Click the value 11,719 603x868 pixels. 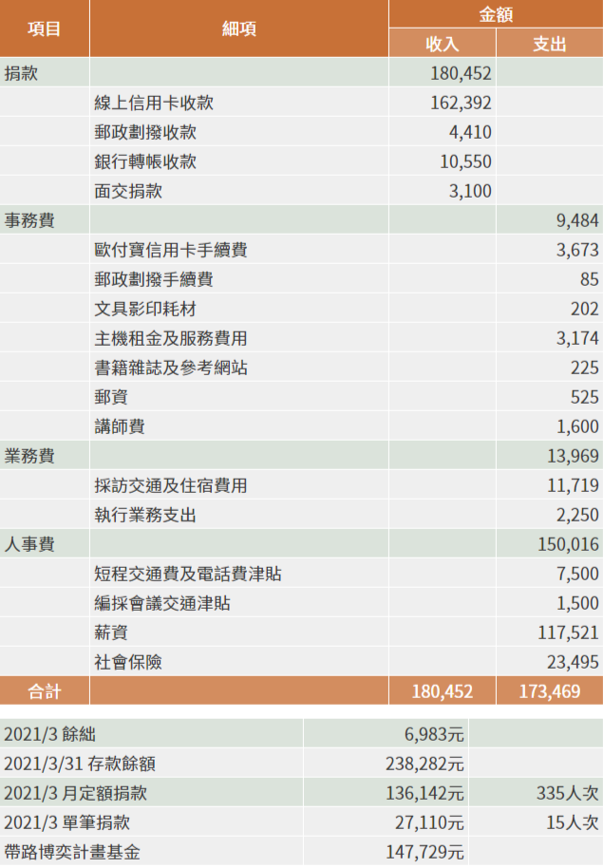coord(574,485)
